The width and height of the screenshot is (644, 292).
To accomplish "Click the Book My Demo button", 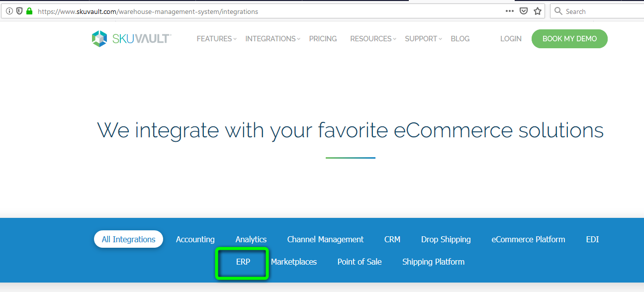I will point(569,39).
